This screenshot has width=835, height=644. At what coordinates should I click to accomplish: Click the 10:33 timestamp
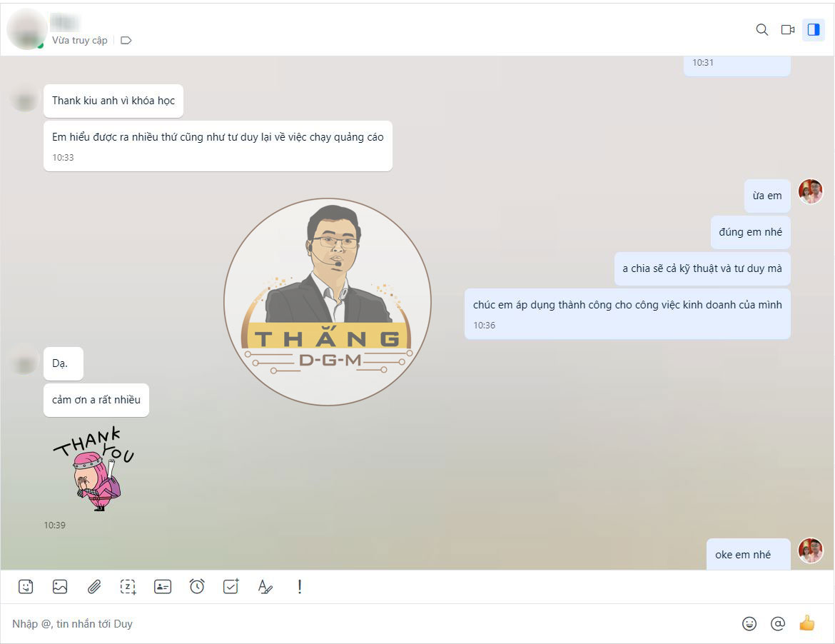pos(63,158)
